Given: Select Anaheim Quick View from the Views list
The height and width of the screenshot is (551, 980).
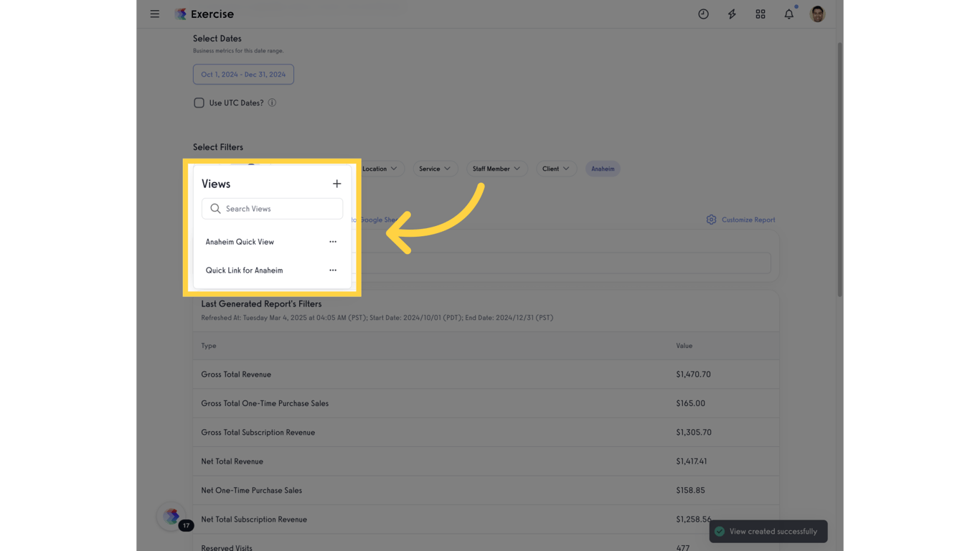Looking at the screenshot, I should [x=240, y=242].
